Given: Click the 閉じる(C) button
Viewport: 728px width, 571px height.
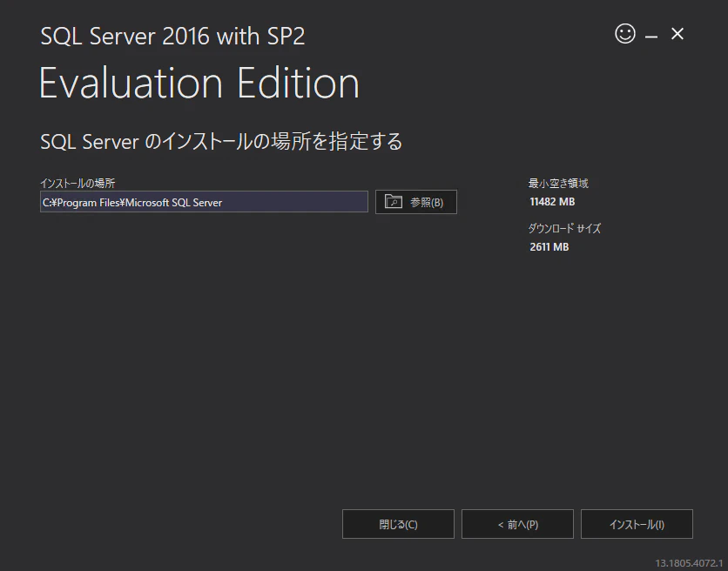Looking at the screenshot, I should pyautogui.click(x=398, y=524).
